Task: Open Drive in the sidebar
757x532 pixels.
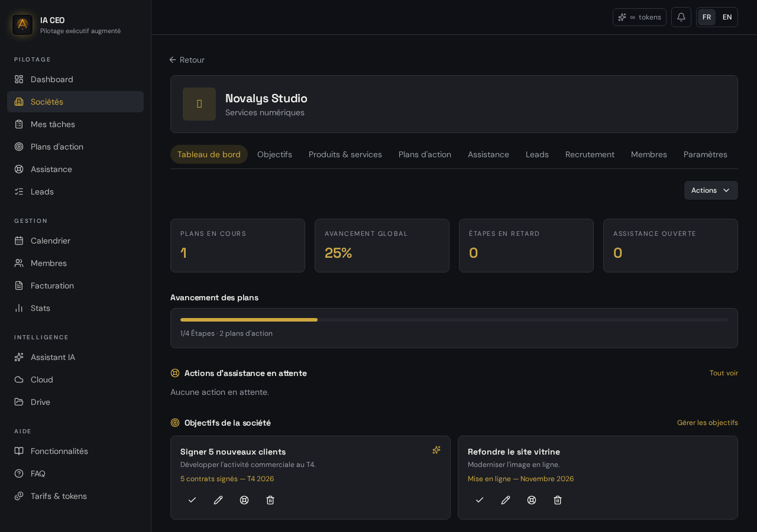Action: [75, 402]
